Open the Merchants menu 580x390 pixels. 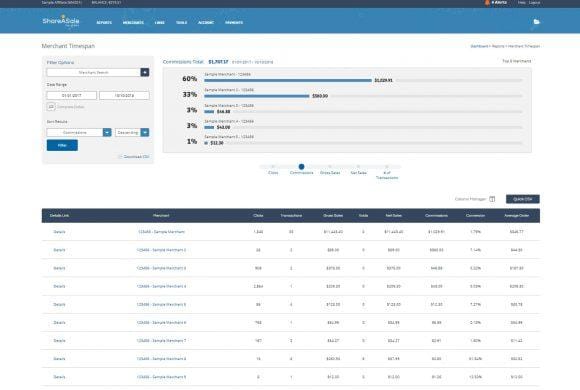133,23
